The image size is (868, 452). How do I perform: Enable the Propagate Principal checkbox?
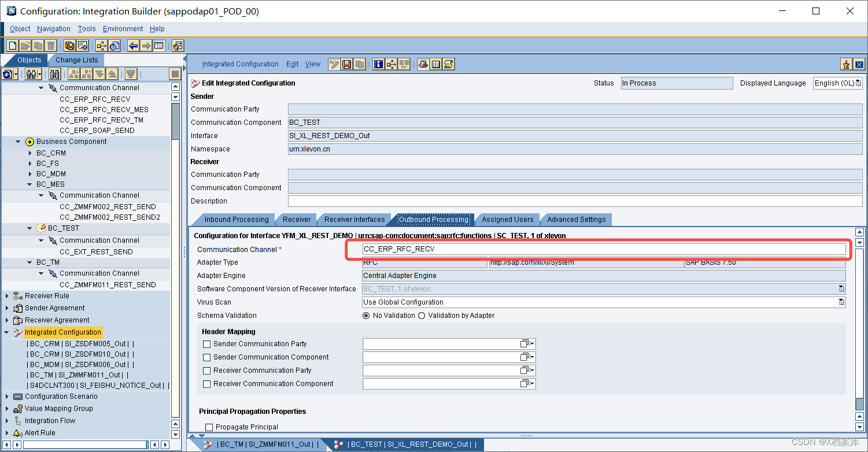pyautogui.click(x=209, y=427)
